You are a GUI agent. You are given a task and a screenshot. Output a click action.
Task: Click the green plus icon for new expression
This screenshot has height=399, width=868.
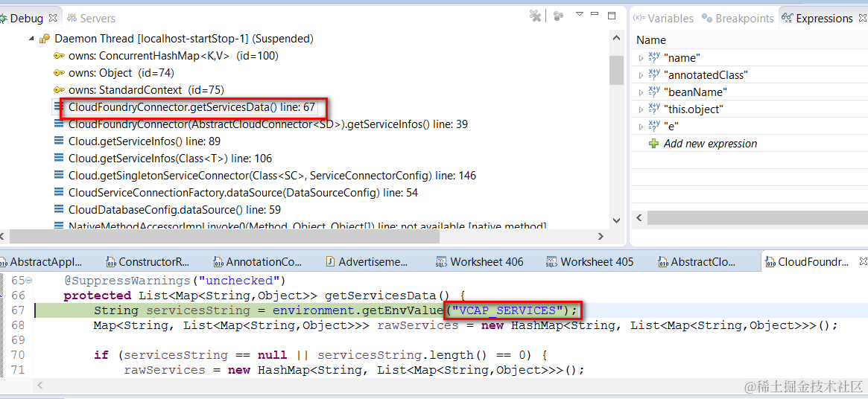tap(653, 144)
